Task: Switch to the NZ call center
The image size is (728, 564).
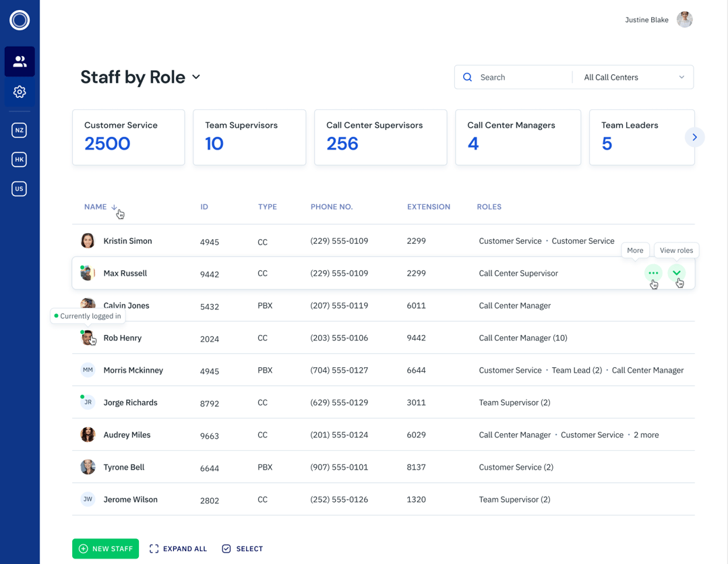Action: pos(19,130)
